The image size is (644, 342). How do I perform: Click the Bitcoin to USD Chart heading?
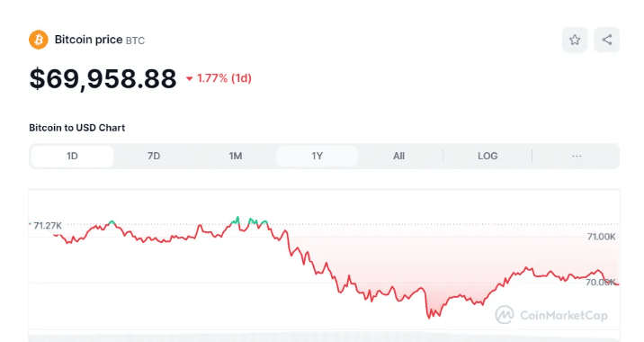point(76,128)
